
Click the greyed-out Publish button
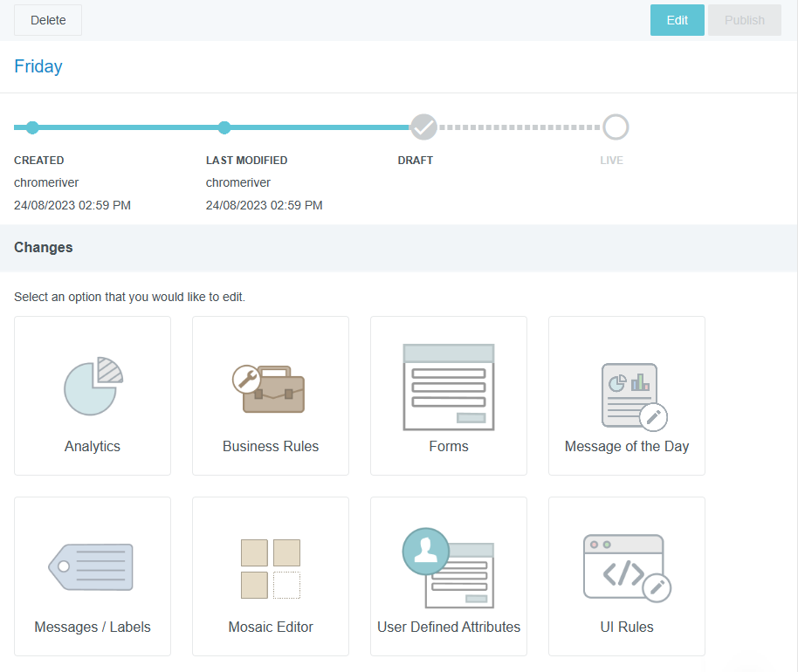[744, 20]
